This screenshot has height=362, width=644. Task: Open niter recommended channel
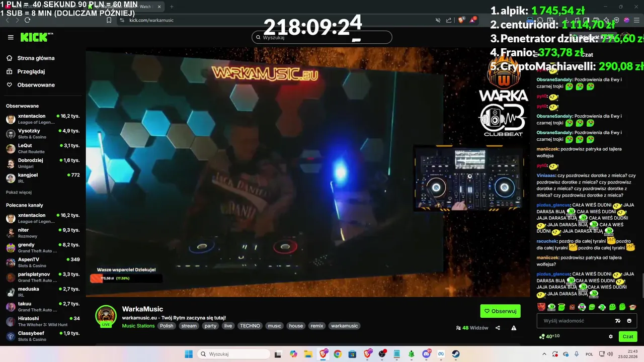click(43, 233)
